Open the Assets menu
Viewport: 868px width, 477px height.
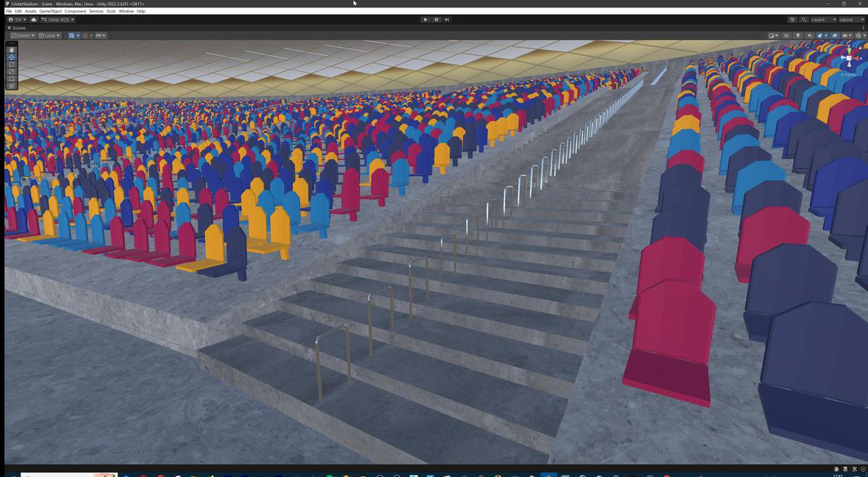[30, 11]
